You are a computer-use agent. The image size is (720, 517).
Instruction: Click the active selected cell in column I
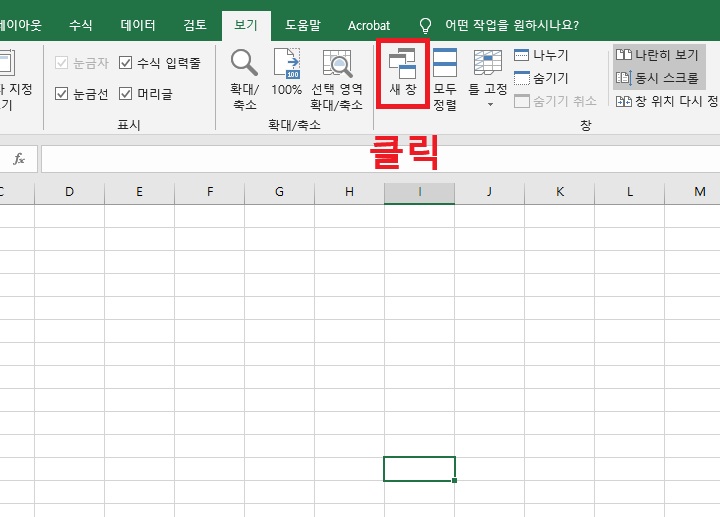point(420,469)
